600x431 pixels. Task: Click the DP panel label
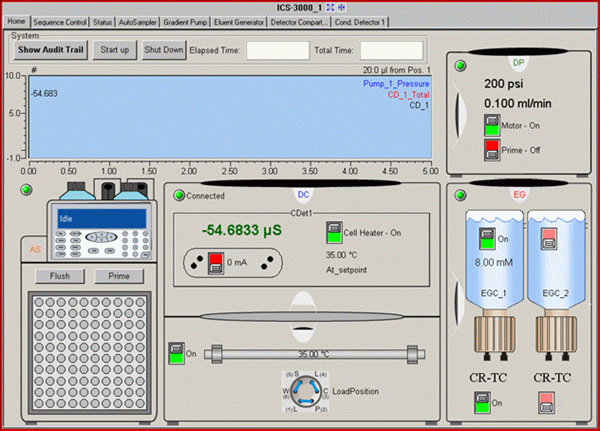pos(518,63)
